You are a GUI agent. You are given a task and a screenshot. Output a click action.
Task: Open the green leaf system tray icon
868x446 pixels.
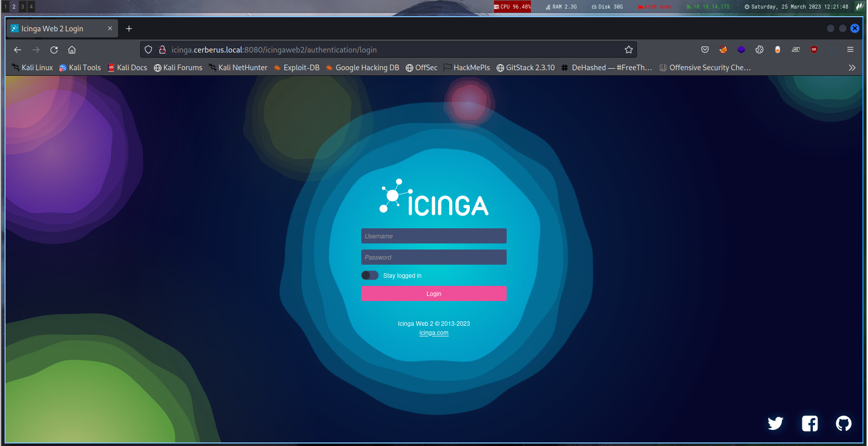859,7
